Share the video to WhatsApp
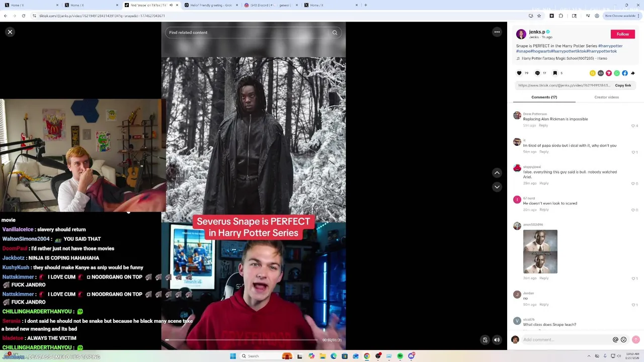 pos(617,73)
